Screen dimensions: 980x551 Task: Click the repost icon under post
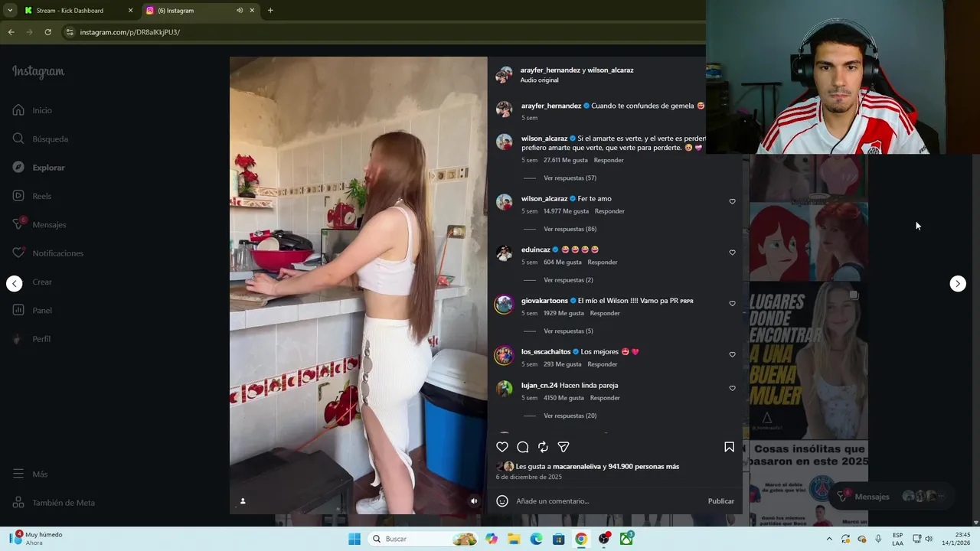(x=543, y=447)
